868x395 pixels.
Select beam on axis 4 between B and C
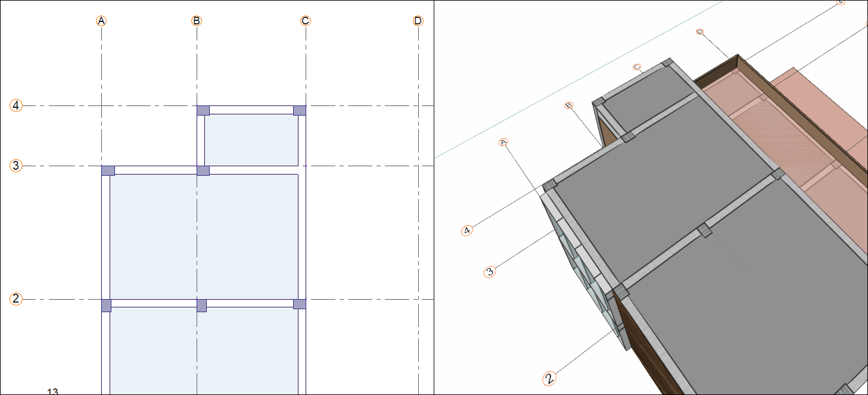tap(251, 110)
